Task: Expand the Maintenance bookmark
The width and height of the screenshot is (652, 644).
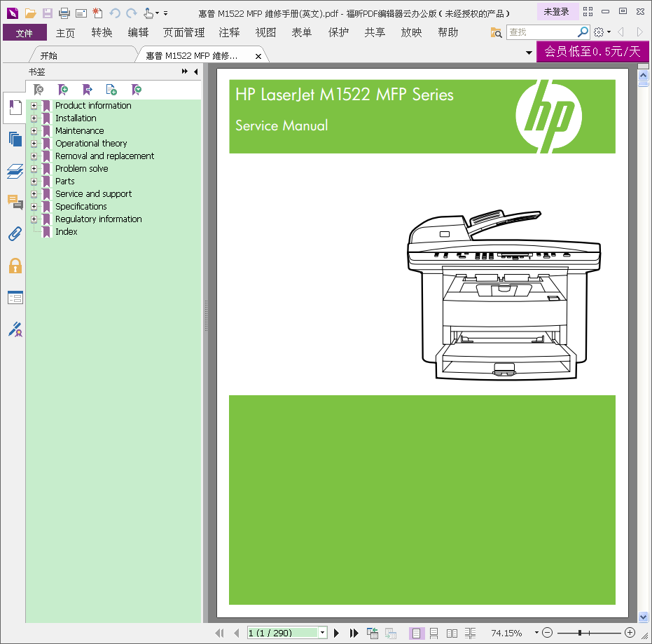Action: [x=34, y=130]
